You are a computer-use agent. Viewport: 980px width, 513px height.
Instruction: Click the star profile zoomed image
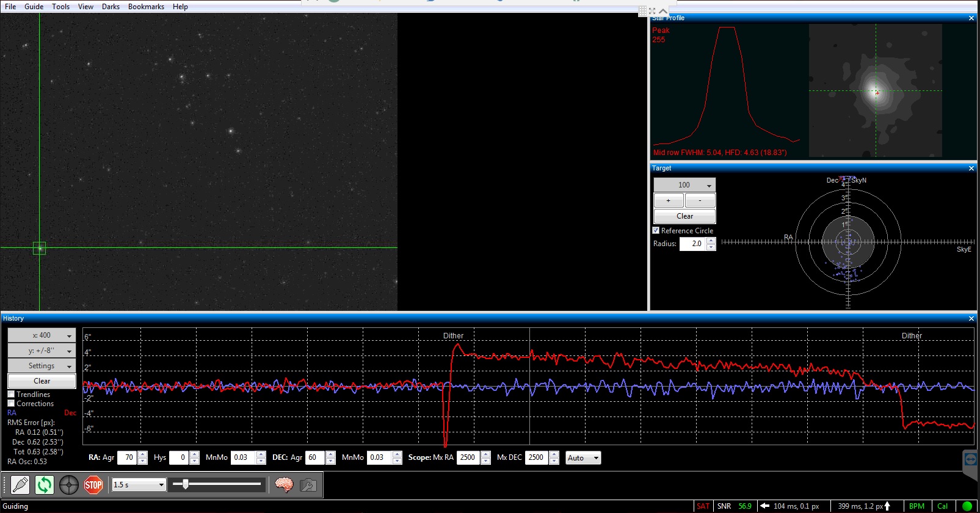point(876,90)
